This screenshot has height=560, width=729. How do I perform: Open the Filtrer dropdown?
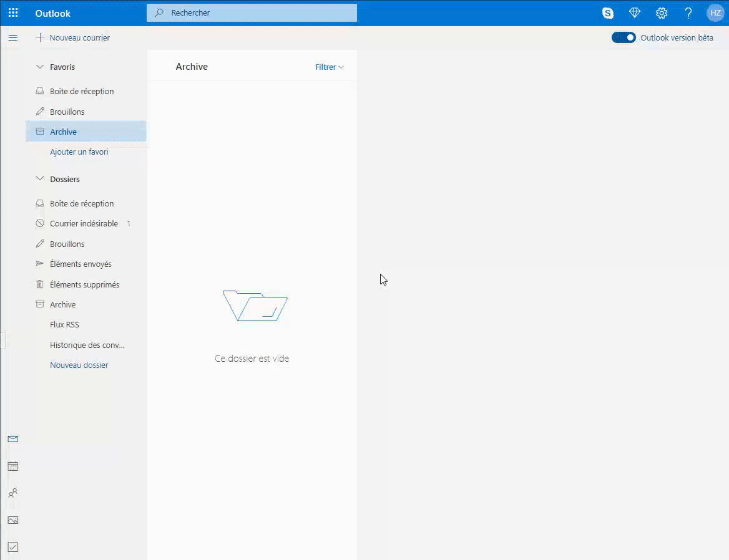[329, 67]
